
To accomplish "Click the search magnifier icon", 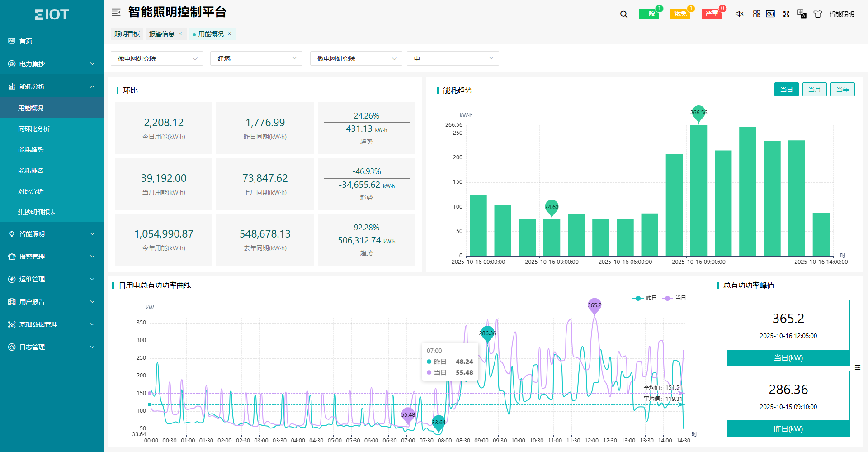I will pos(624,14).
